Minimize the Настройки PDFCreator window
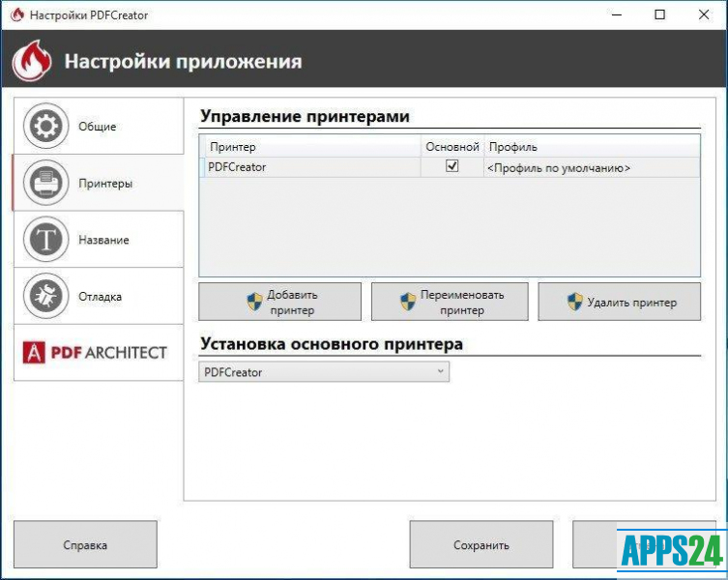The height and width of the screenshot is (580, 728). tap(617, 14)
